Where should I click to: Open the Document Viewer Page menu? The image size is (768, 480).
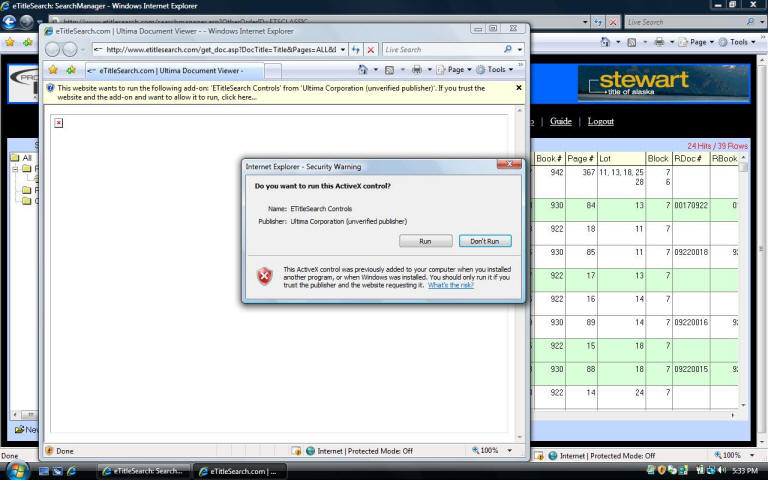point(453,70)
